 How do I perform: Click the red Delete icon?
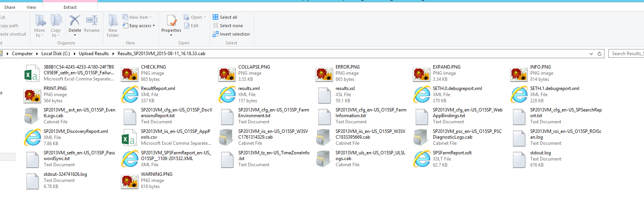click(75, 21)
